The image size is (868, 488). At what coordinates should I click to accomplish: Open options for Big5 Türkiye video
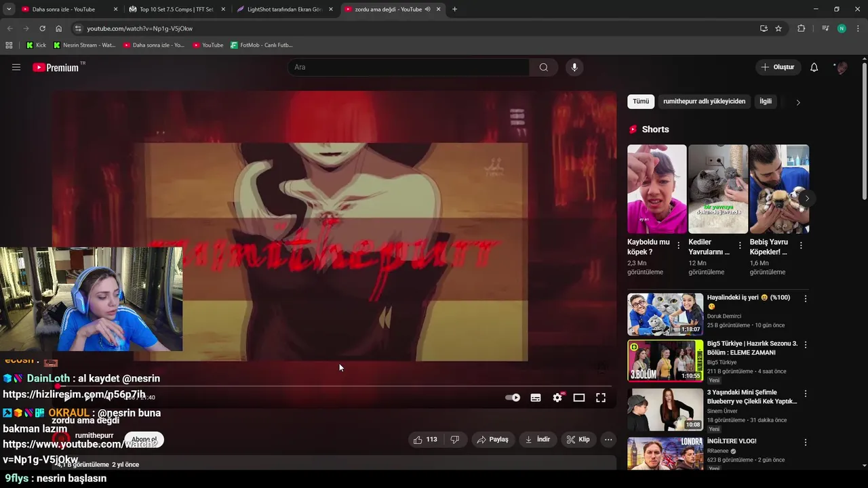tap(806, 344)
